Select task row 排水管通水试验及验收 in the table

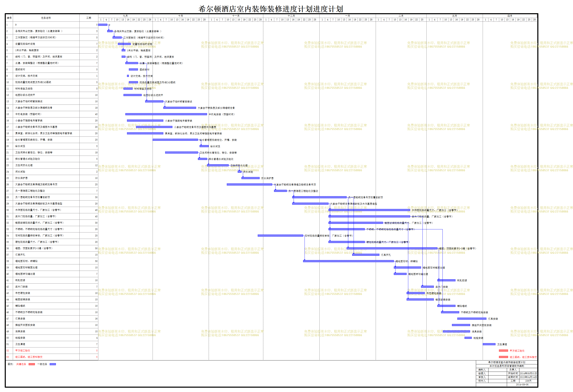point(52,159)
